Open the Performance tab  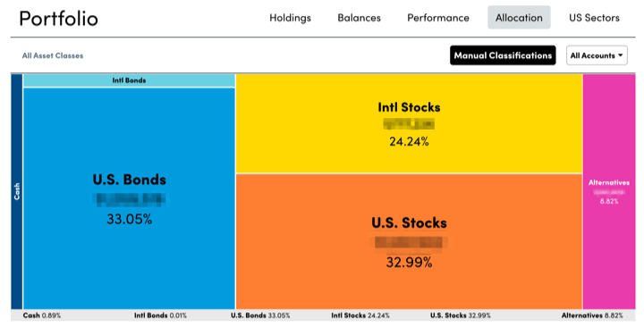(x=437, y=18)
